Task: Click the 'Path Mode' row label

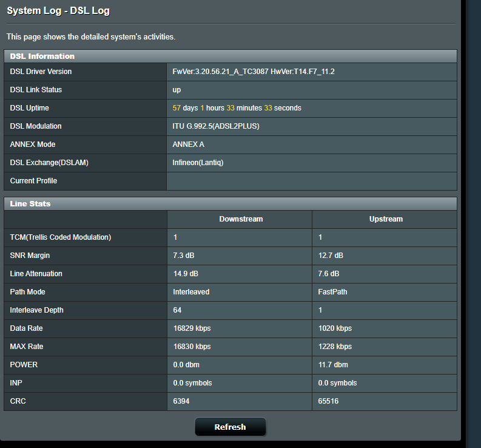Action: click(x=28, y=292)
